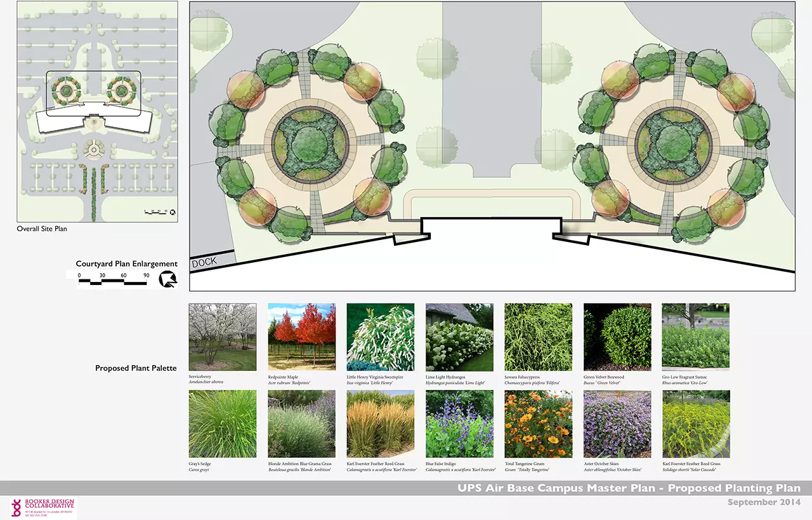Image resolution: width=812 pixels, height=520 pixels.
Task: Select the Gray's Sedge plant image
Action: [x=223, y=423]
